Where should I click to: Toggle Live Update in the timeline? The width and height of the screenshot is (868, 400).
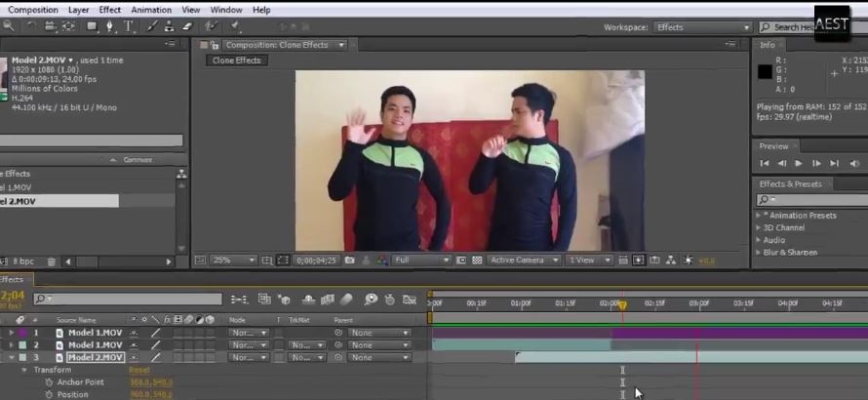coord(264,300)
